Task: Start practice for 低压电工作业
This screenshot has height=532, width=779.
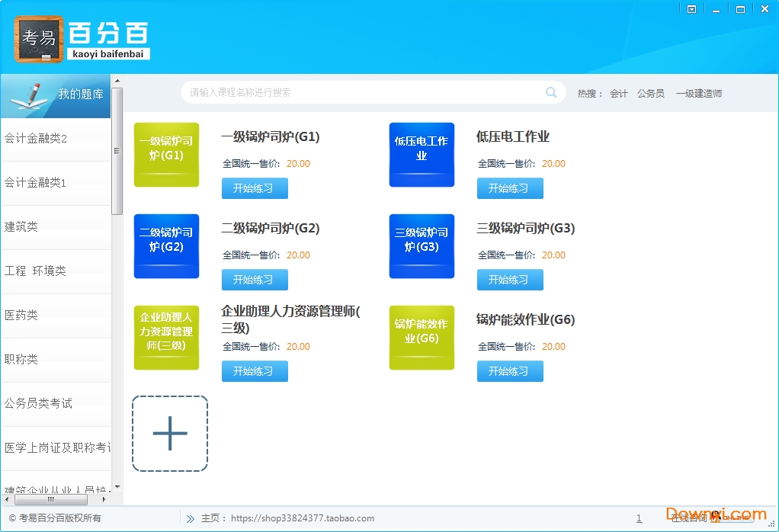Action: pos(510,188)
